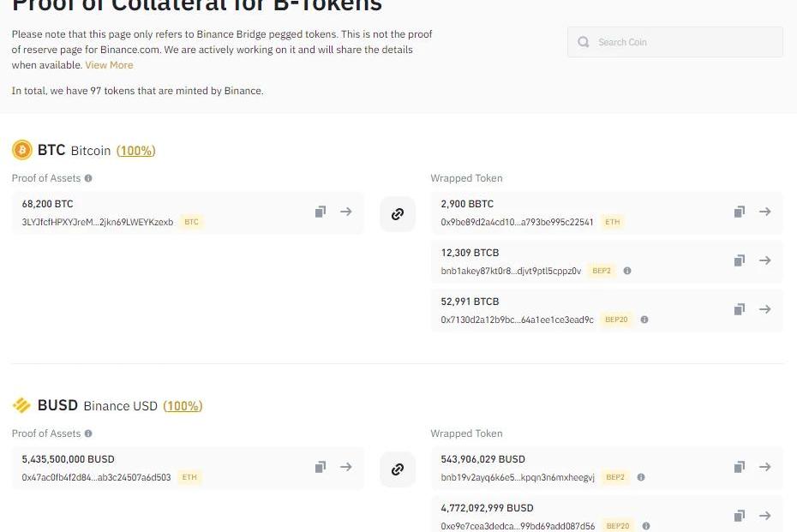The width and height of the screenshot is (797, 532).
Task: Copy the 2,900 BBTC wrapped token address
Action: coord(739,212)
